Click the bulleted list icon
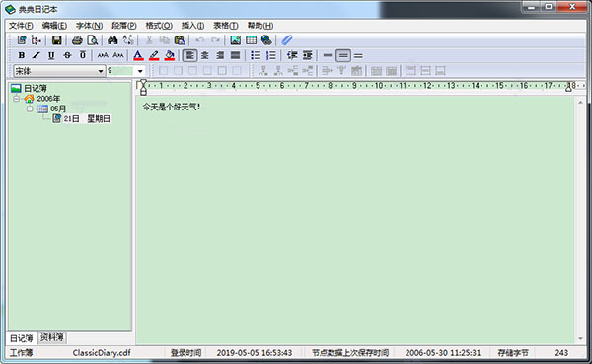Screen dimensions: 592x364 tap(256, 55)
